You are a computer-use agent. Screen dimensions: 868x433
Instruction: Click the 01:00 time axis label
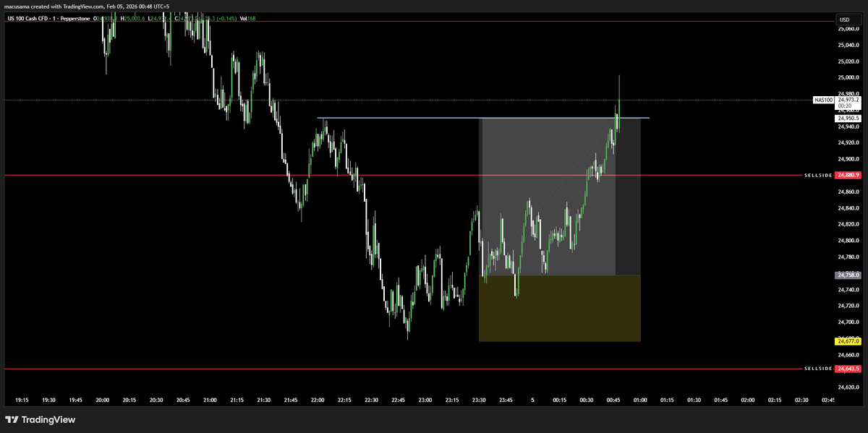(640, 399)
